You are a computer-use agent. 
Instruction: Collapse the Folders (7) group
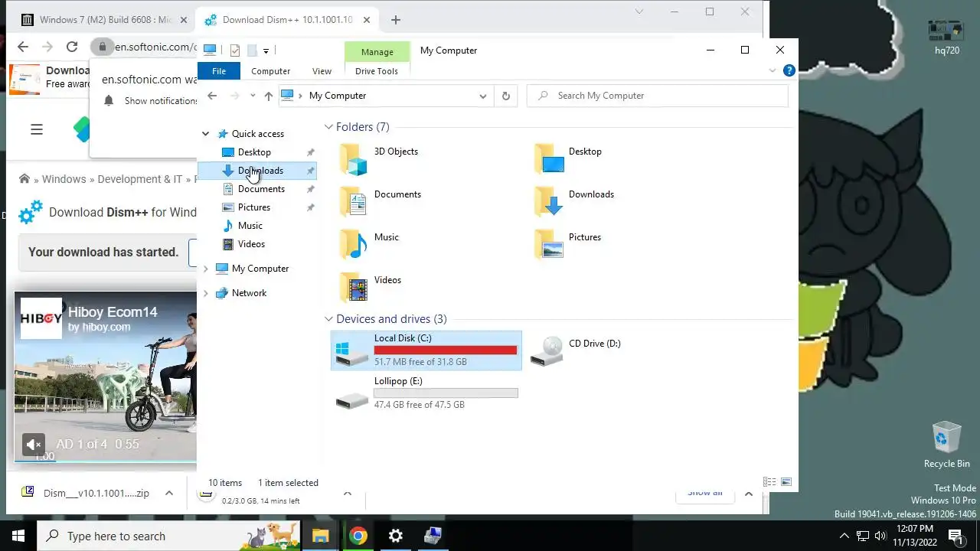pos(328,127)
